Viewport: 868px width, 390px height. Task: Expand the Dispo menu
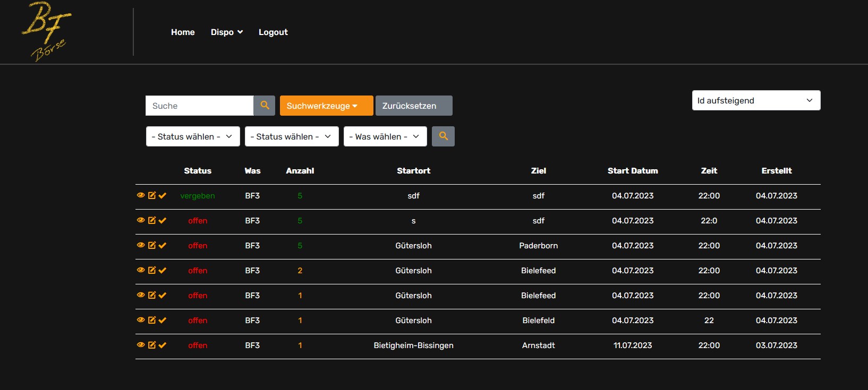227,32
